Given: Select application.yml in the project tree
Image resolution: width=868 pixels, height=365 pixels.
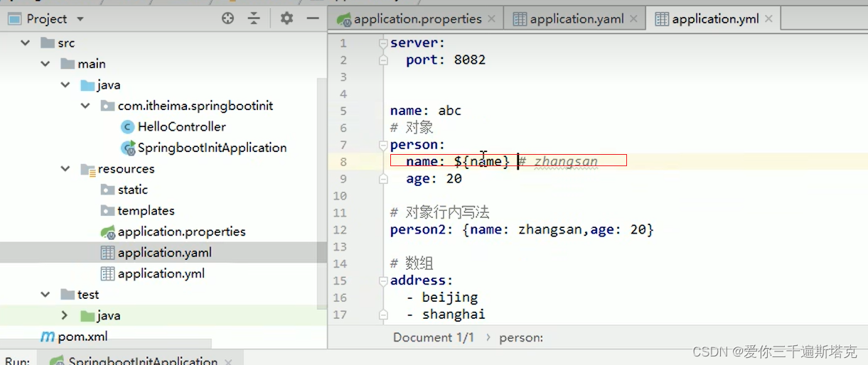Looking at the screenshot, I should 161,273.
